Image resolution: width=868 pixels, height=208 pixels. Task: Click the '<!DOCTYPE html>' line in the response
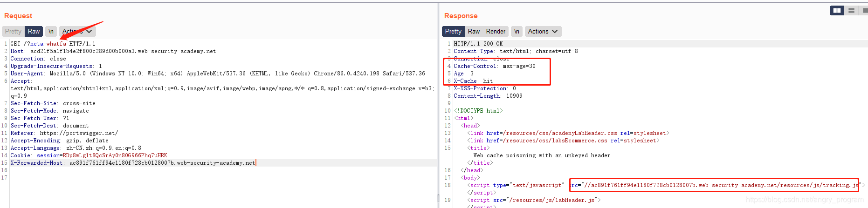point(478,111)
